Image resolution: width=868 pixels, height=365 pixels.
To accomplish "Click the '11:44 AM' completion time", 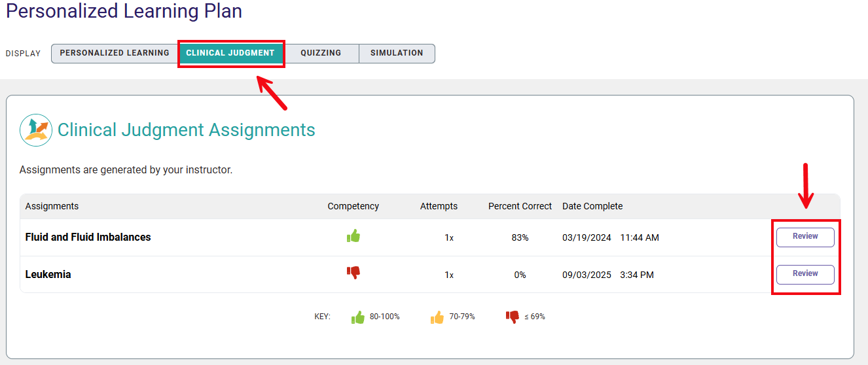I will pos(640,238).
